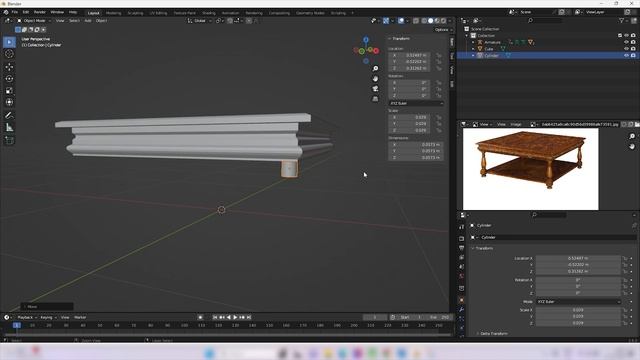Activate the 3D Cursor tool
Viewport: 640px width, 360px height.
click(x=9, y=54)
